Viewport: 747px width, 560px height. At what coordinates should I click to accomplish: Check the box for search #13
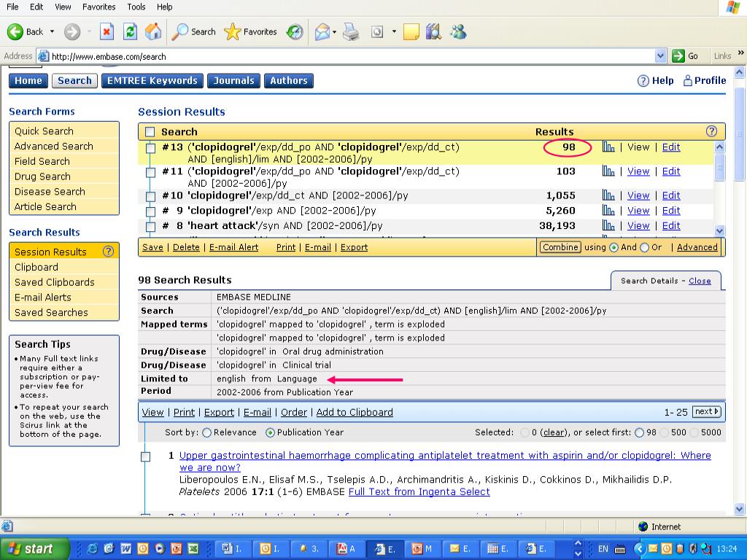tap(150, 148)
